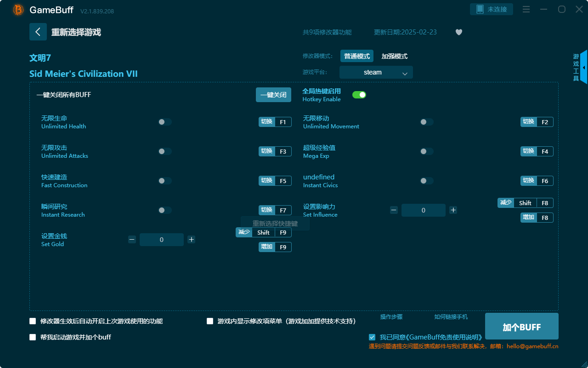Image resolution: width=588 pixels, height=368 pixels.
Task: Open the steam game platform dropdown
Action: coord(376,72)
